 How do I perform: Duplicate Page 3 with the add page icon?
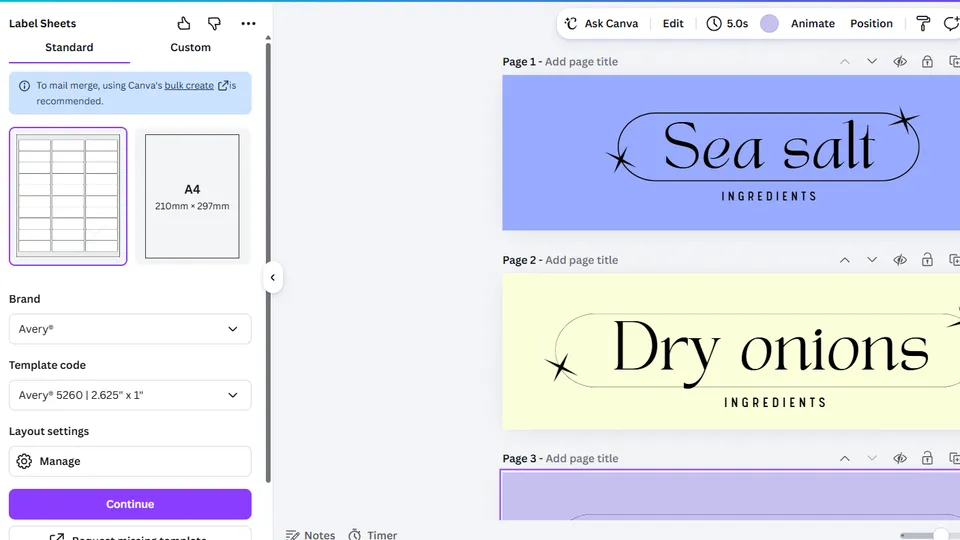pyautogui.click(x=954, y=459)
